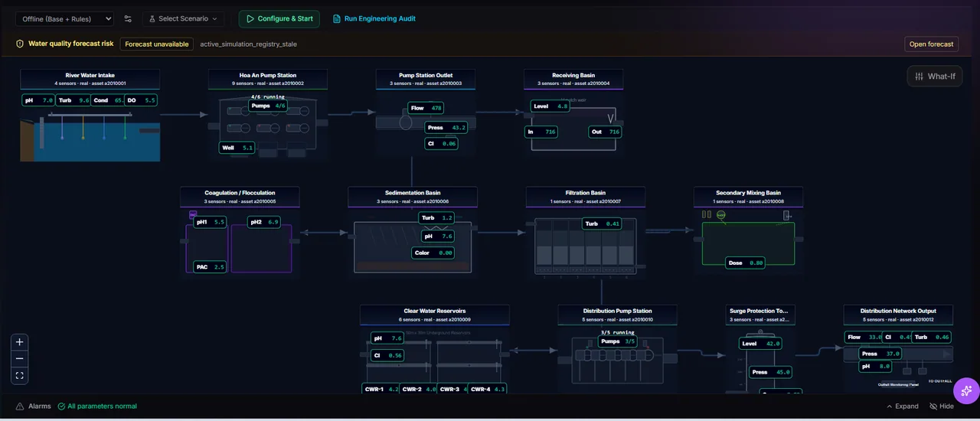Image resolution: width=980 pixels, height=421 pixels.
Task: Click the pH 8.0 tag in Distribution Output
Action: (x=876, y=366)
